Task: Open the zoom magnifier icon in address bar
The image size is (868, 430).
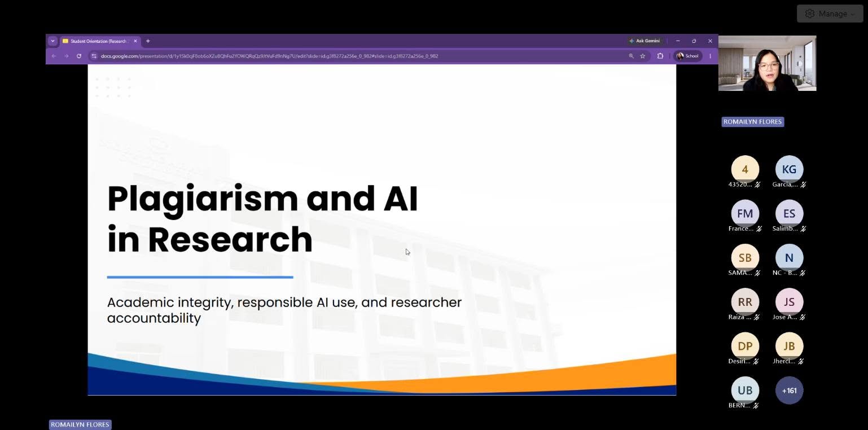Action: click(631, 56)
